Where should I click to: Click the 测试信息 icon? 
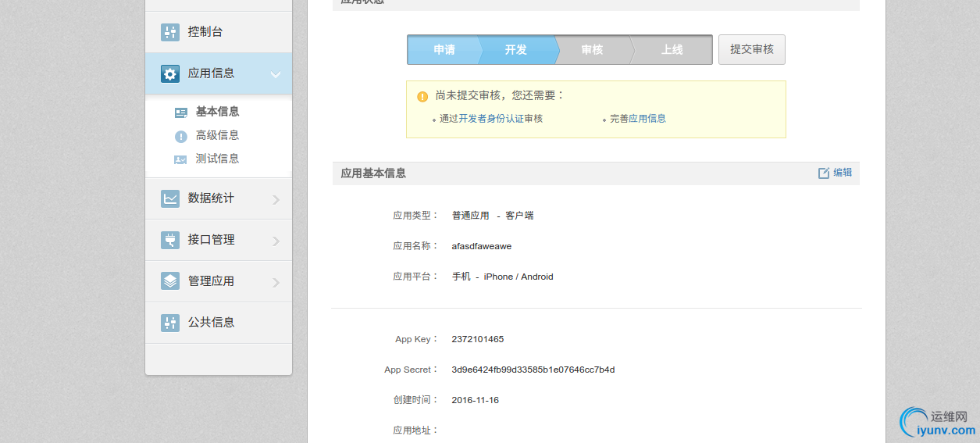pyautogui.click(x=181, y=159)
